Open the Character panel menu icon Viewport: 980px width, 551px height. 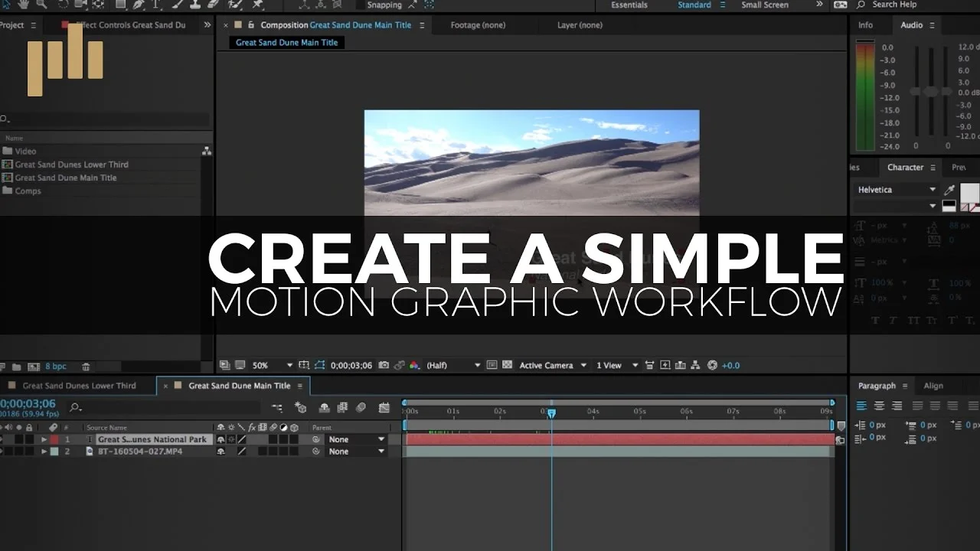[934, 168]
